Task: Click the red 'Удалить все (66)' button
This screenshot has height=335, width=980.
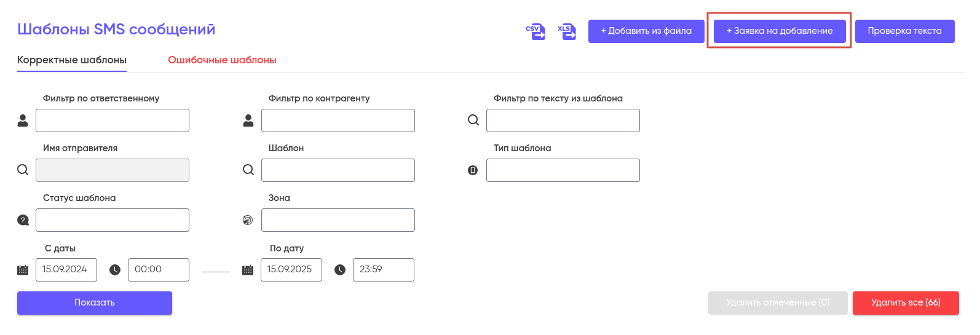Action: pyautogui.click(x=906, y=302)
